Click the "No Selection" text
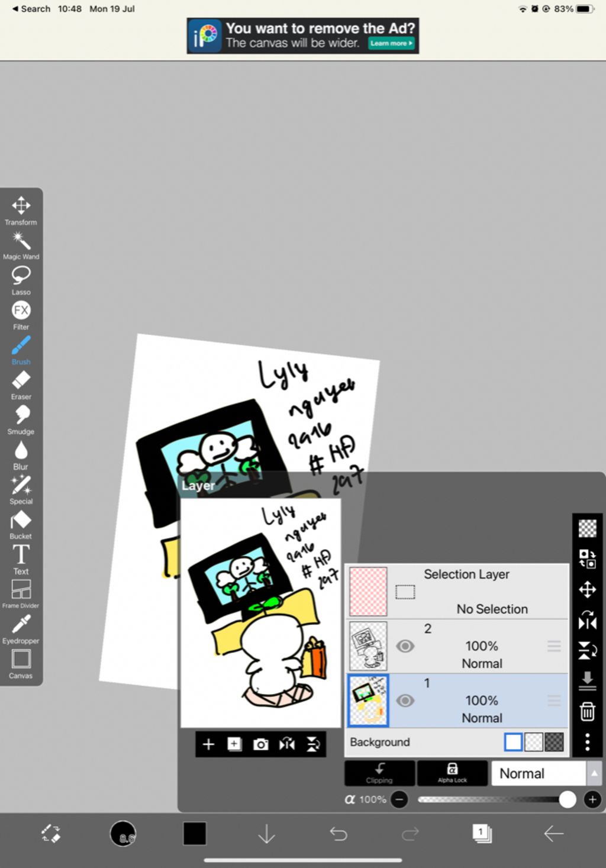Viewport: 606px width, 868px height. click(x=492, y=609)
